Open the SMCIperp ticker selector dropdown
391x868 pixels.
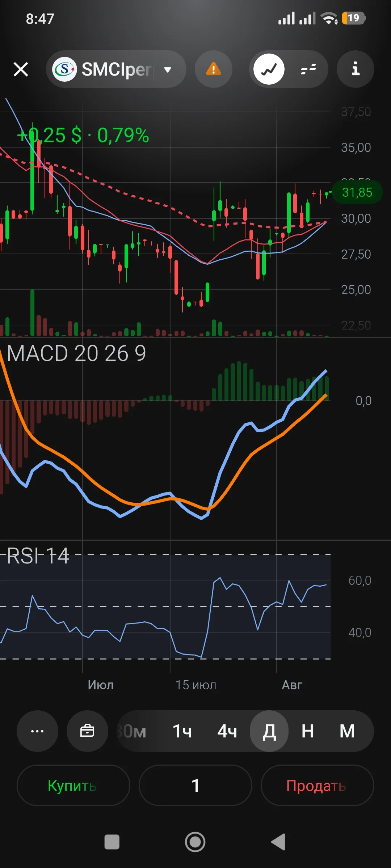point(116,69)
